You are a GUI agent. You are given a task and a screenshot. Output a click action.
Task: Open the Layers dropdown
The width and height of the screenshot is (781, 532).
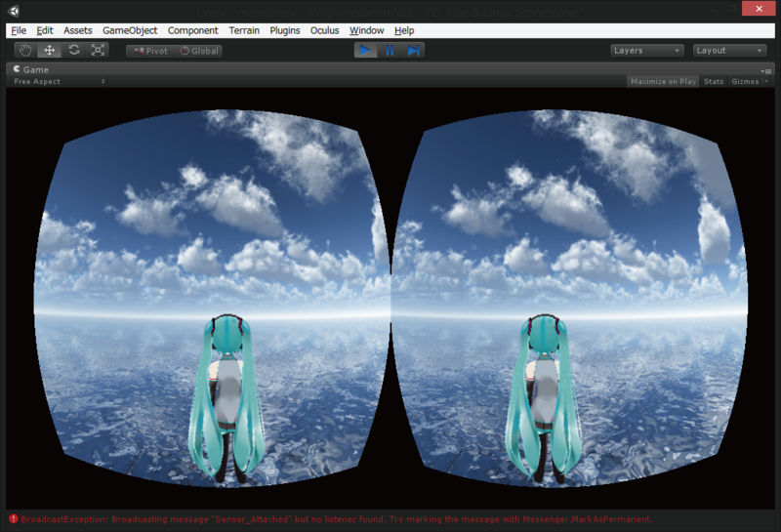point(647,51)
